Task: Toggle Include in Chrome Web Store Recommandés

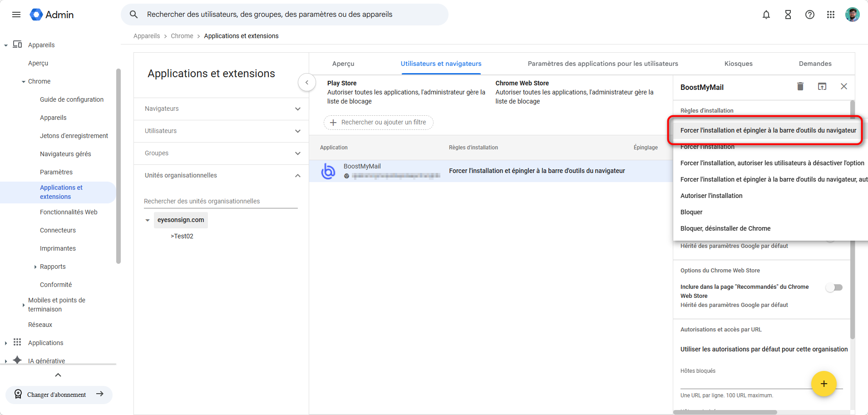Action: (x=834, y=287)
